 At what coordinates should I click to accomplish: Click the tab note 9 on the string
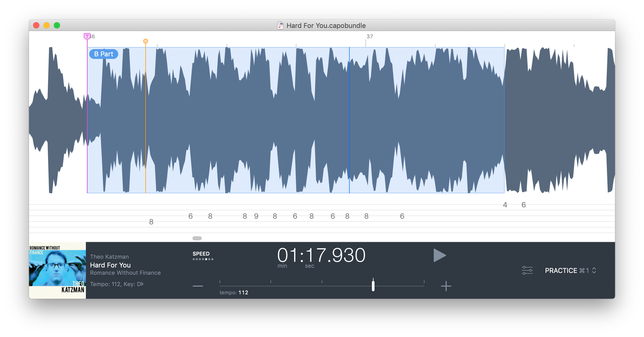pyautogui.click(x=256, y=216)
